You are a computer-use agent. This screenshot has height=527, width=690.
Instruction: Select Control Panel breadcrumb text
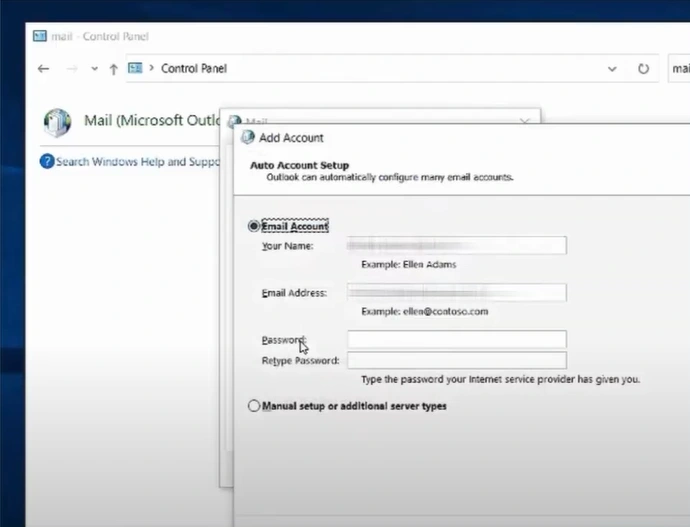pyautogui.click(x=194, y=69)
